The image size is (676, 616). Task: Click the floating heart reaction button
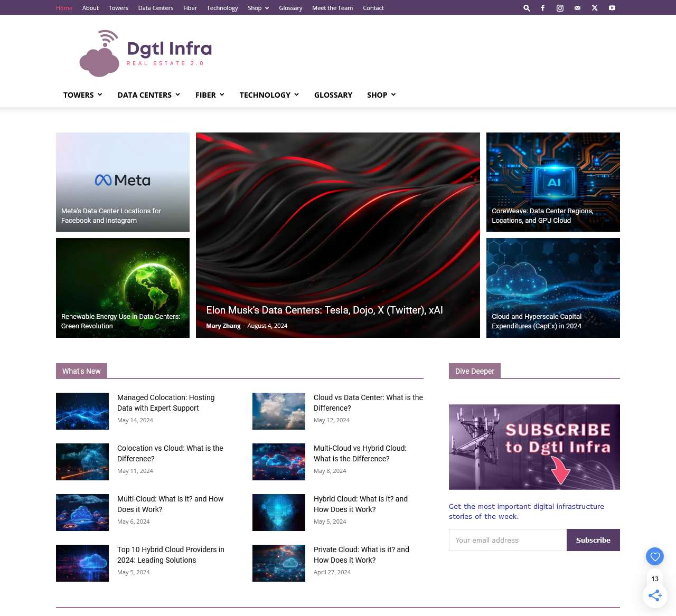tap(654, 556)
